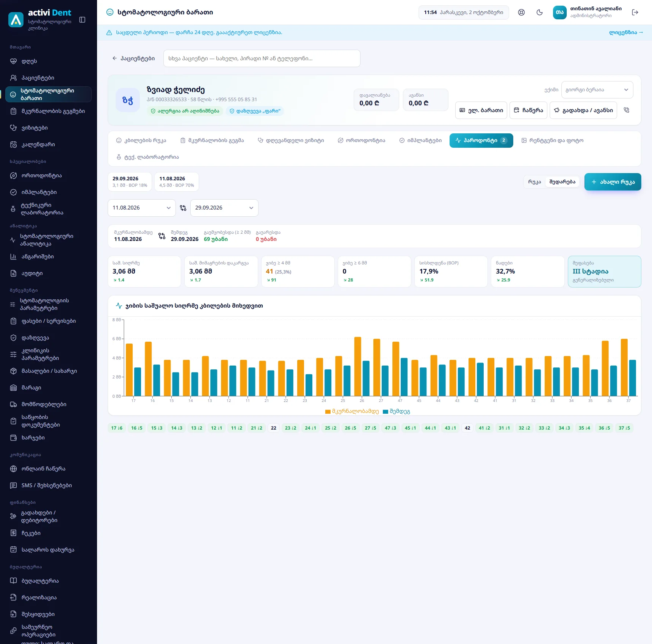Open იმპლანტები in the sidebar
The width and height of the screenshot is (652, 644).
pos(49,192)
